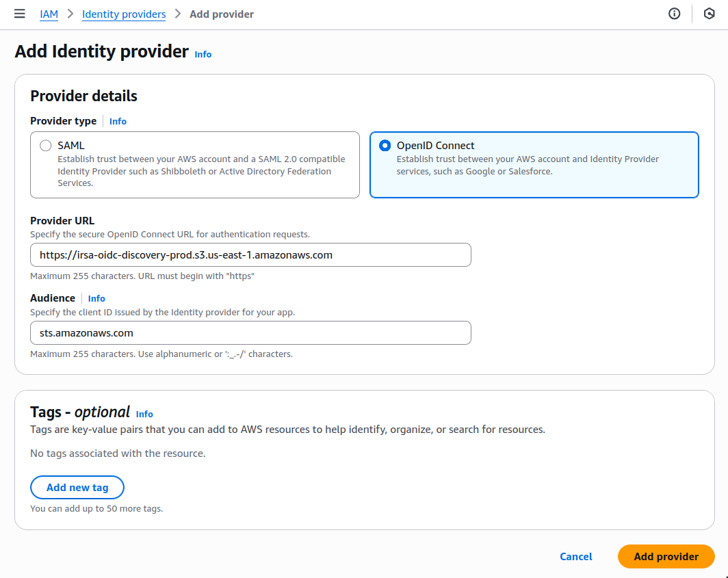Click the Add provider breadcrumb label
Viewport: 728px width, 578px height.
pyautogui.click(x=222, y=14)
